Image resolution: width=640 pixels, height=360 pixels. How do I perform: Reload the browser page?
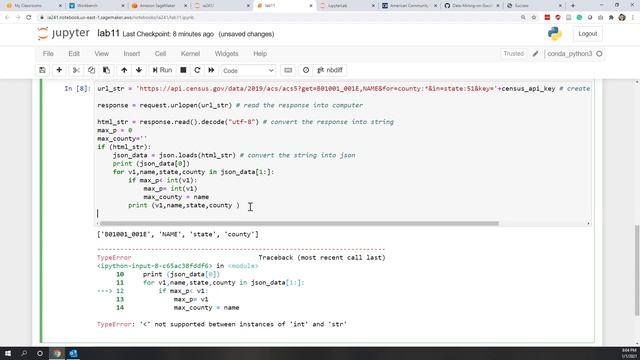28,18
